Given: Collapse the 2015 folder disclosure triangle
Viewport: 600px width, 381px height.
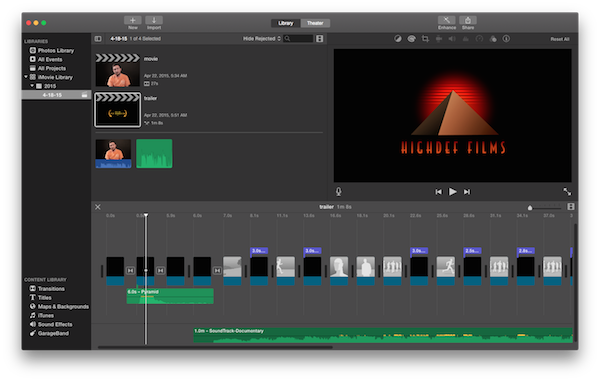Looking at the screenshot, I should (32, 86).
